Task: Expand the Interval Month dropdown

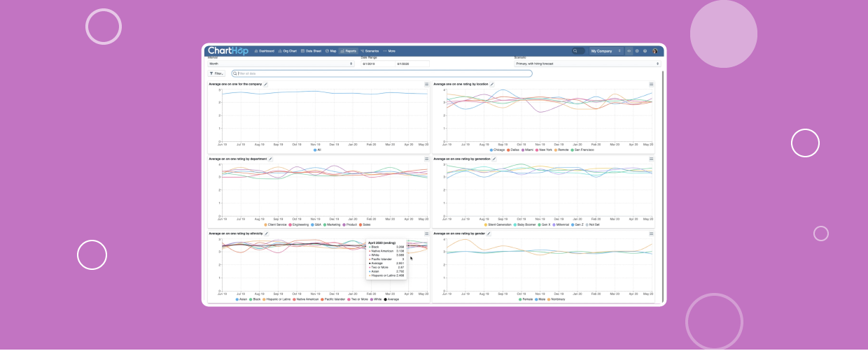Action: 281,64
